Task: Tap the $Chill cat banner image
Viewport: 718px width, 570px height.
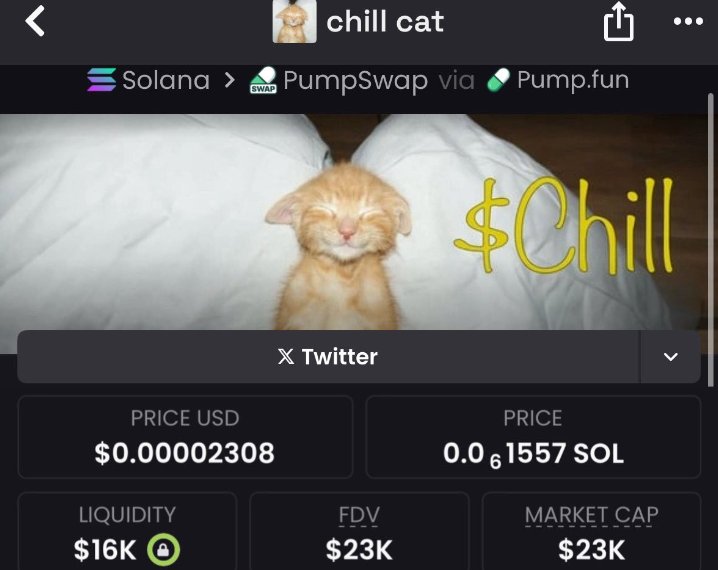Action: click(354, 222)
